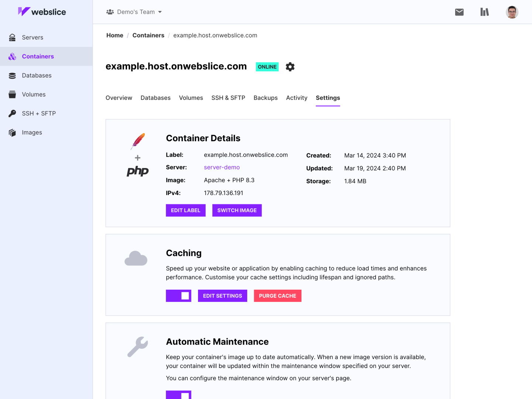Open the Activity tab
The image size is (532, 399).
pyautogui.click(x=296, y=98)
